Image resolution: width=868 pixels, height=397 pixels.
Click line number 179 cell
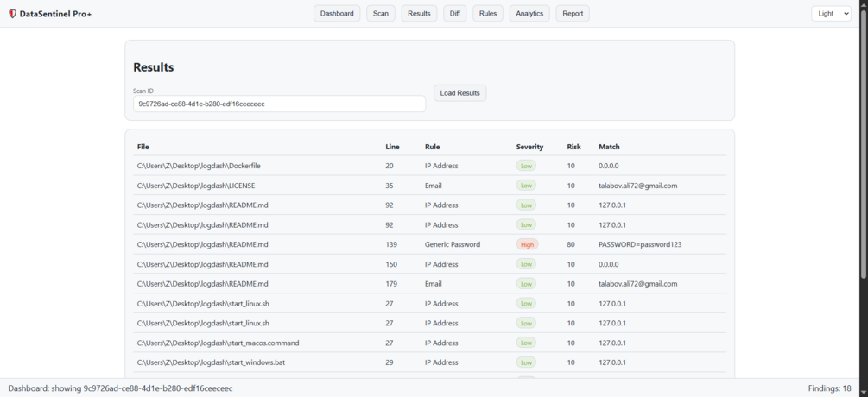click(391, 284)
